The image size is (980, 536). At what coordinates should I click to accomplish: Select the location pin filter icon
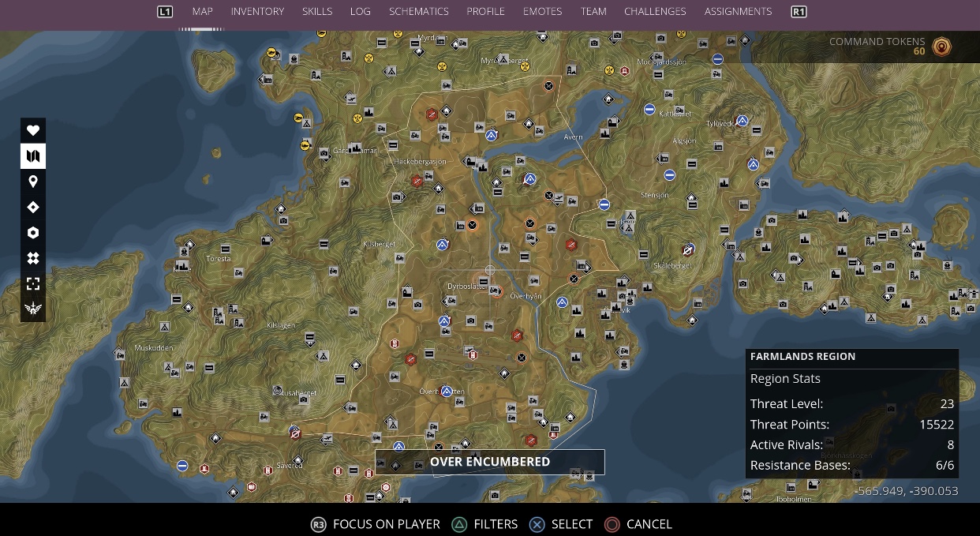coord(33,182)
